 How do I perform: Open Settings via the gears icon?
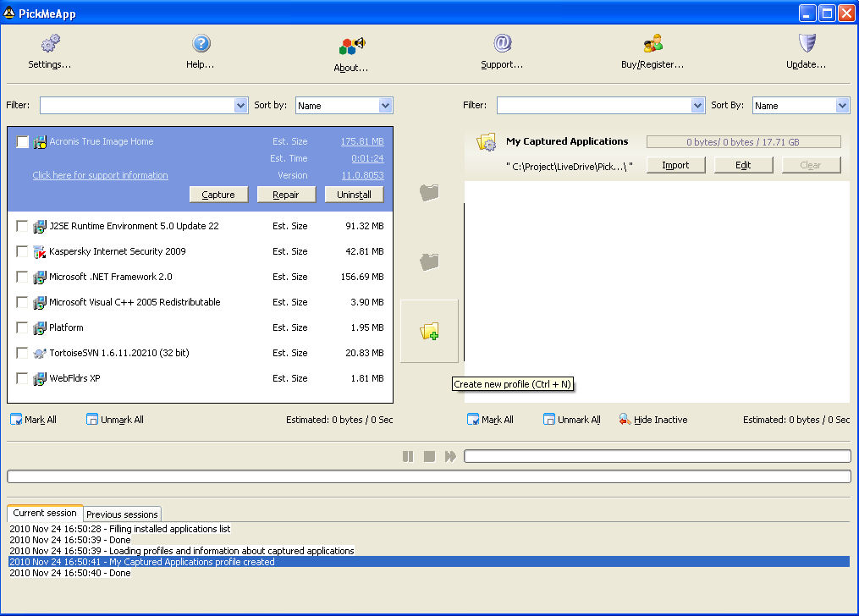(51, 43)
